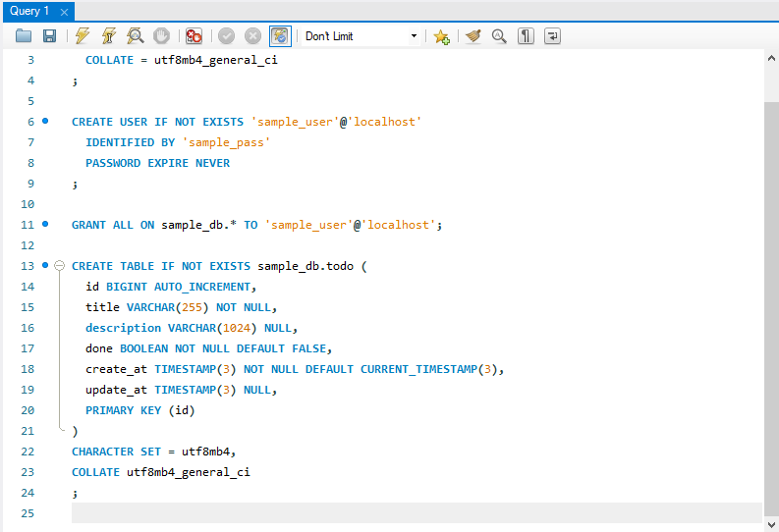The height and width of the screenshot is (532, 779).
Task: Save the script with floppy disk icon
Action: pos(49,36)
